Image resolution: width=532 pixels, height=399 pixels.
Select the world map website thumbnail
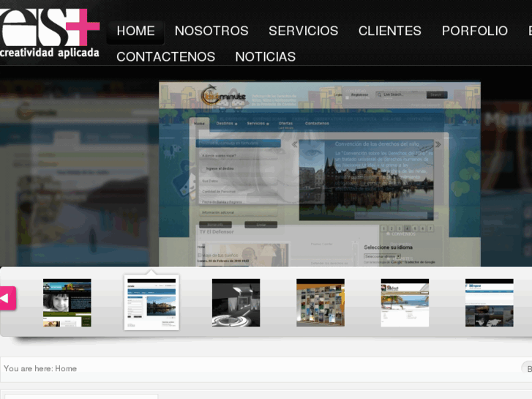(490, 303)
